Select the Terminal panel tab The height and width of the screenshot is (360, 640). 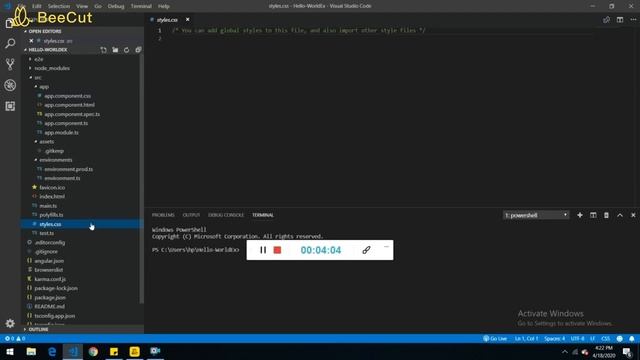[x=263, y=215]
